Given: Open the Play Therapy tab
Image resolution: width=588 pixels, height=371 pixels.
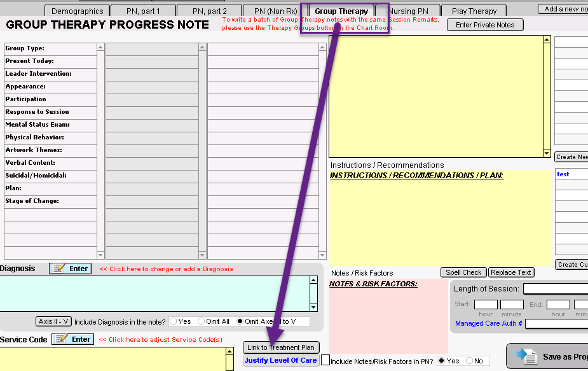Looking at the screenshot, I should (474, 11).
